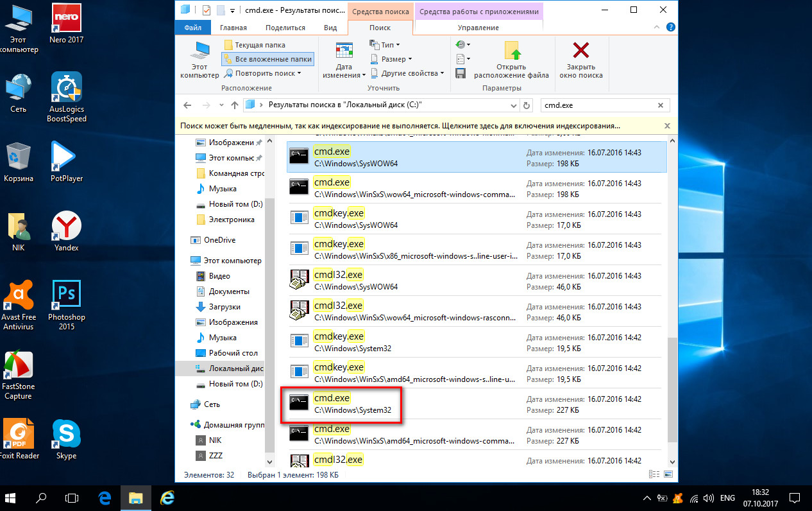This screenshot has width=812, height=511.
Task: Click the indexing warning message to enable indexing
Action: (401, 126)
